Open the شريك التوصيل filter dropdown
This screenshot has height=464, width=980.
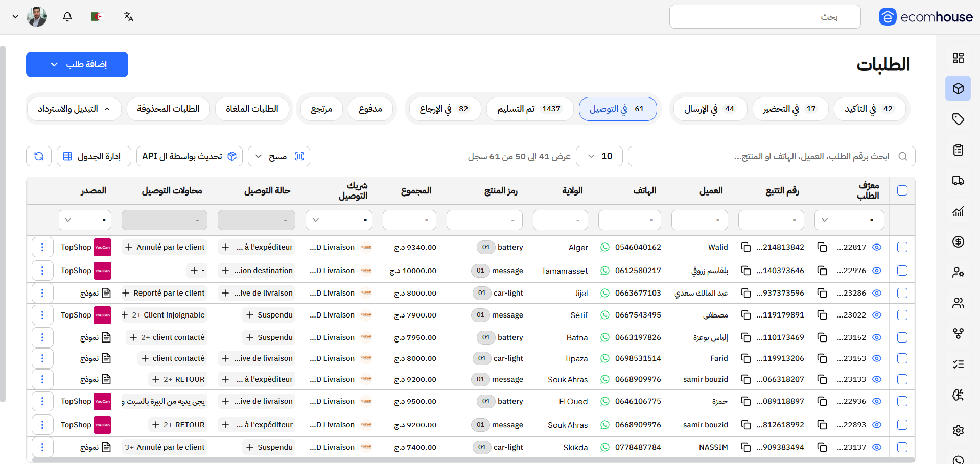(x=339, y=220)
